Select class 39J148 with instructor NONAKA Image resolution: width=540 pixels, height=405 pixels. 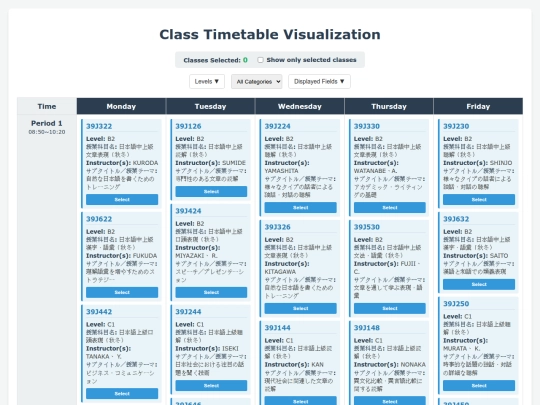tap(390, 401)
